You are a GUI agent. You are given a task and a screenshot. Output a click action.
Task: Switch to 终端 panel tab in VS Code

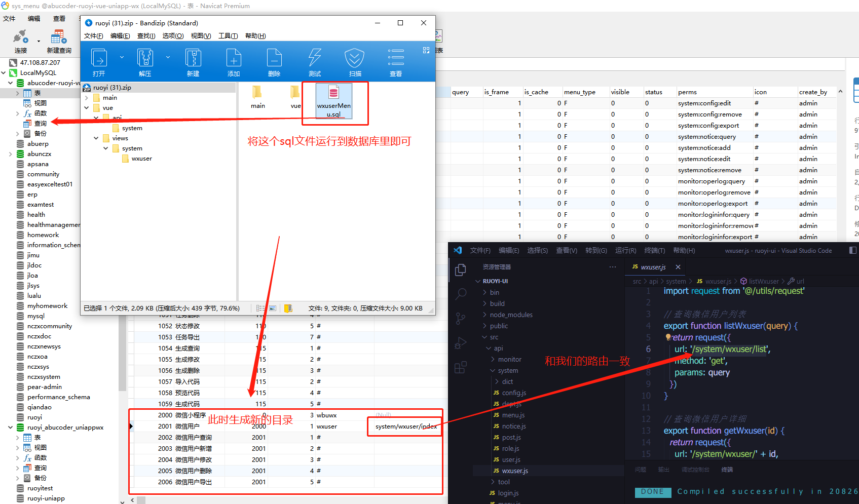click(x=727, y=470)
